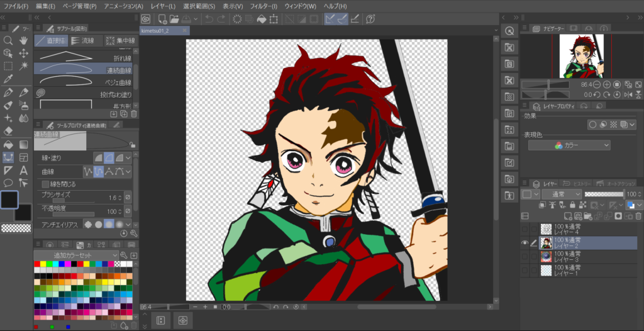Check the 線を閉じる checkbox
The width and height of the screenshot is (644, 331).
(x=45, y=184)
